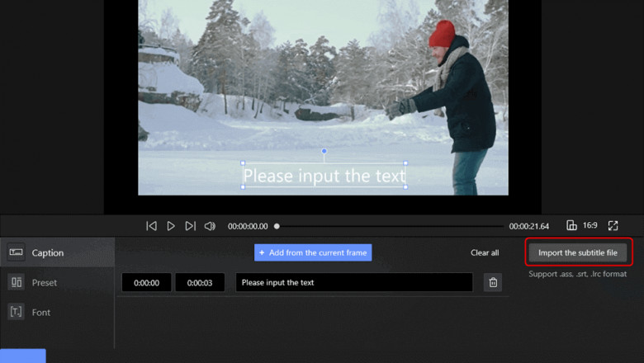The width and height of the screenshot is (644, 363).
Task: Select the caption text overlay on video
Action: tap(324, 176)
